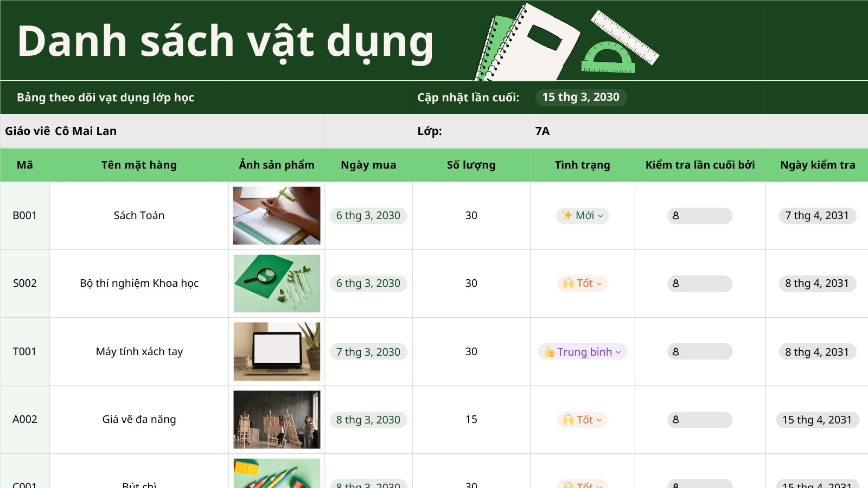868x488 pixels.
Task: Click the item name Sách Toán
Action: coord(139,216)
